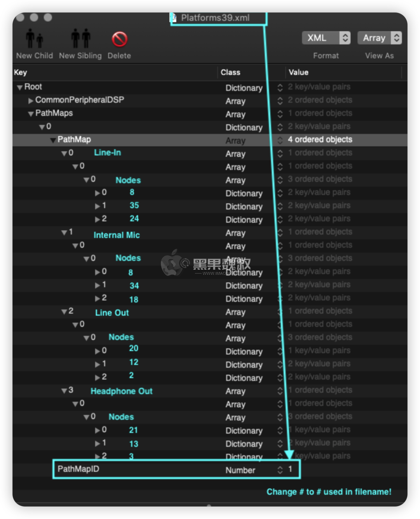Expand the CommonPeripheralDSP row

click(x=30, y=101)
